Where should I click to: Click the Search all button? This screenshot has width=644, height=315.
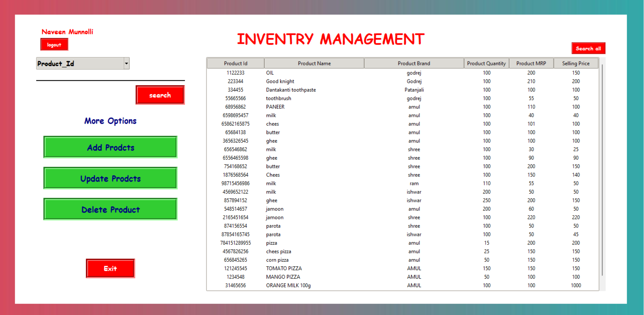(x=588, y=48)
